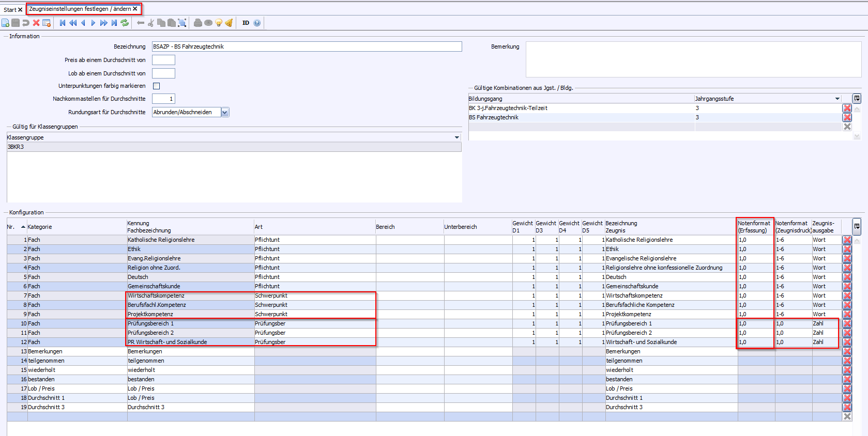Jump to the first record
The width and height of the screenshot is (868, 436).
pos(63,23)
